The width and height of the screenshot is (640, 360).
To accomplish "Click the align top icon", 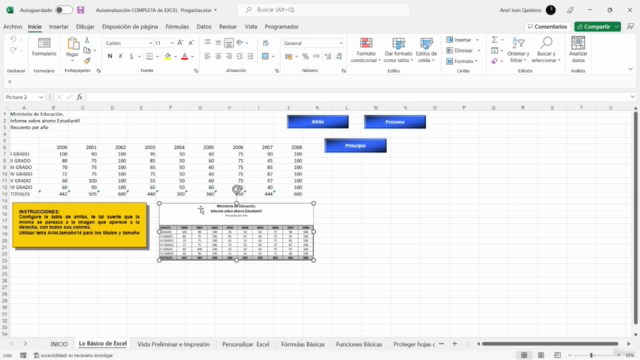I will pos(208,42).
